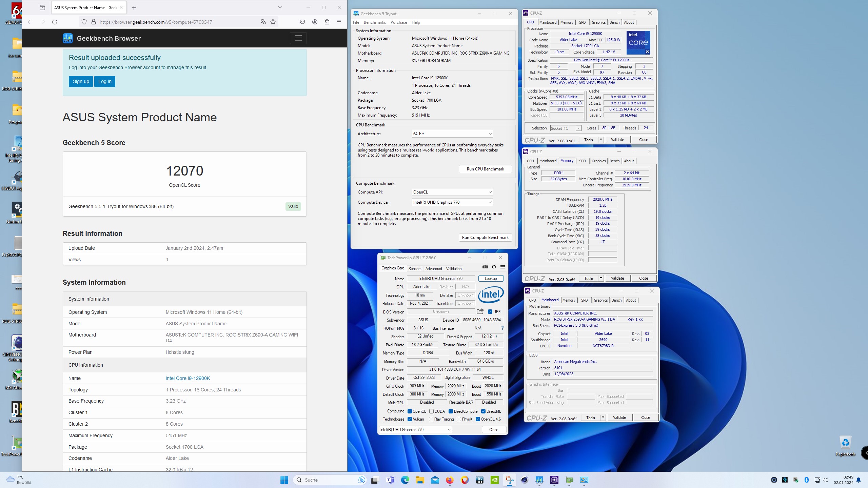
Task: Click the Bus Interface question mark in GPU-Z
Action: coord(502,328)
